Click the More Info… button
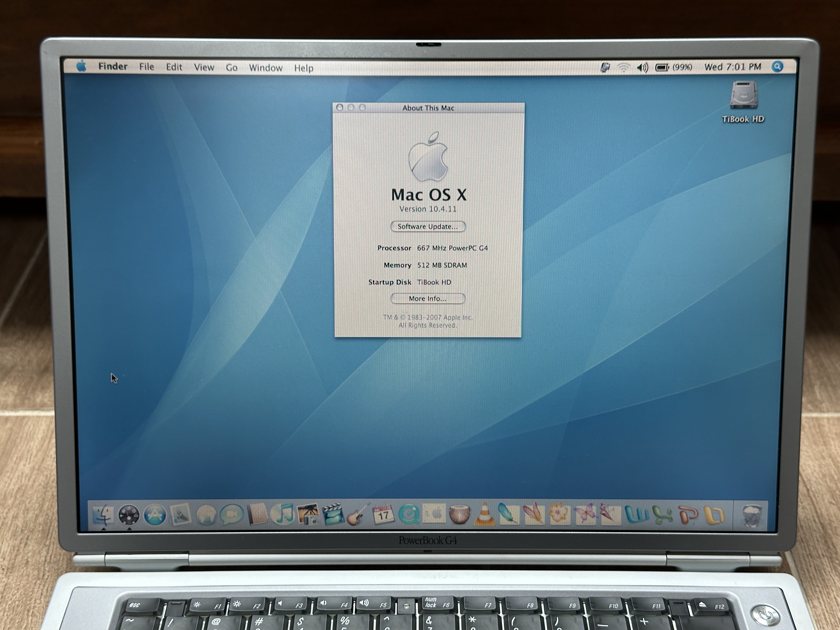Screen dimensions: 840x630 (x=427, y=299)
